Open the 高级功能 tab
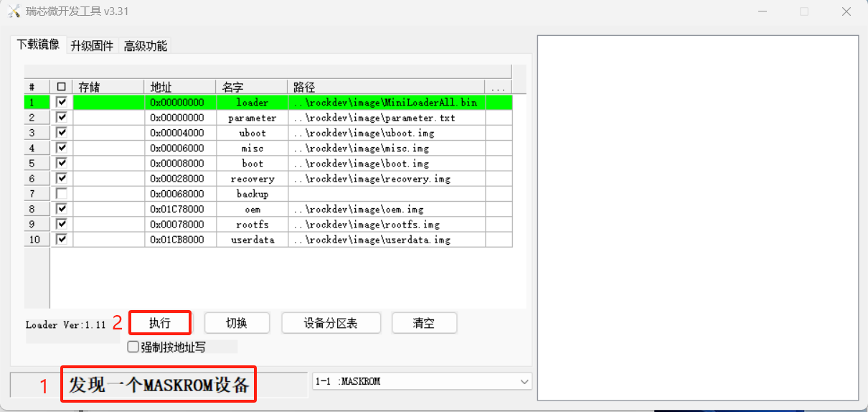The height and width of the screenshot is (412, 868). [x=146, y=46]
